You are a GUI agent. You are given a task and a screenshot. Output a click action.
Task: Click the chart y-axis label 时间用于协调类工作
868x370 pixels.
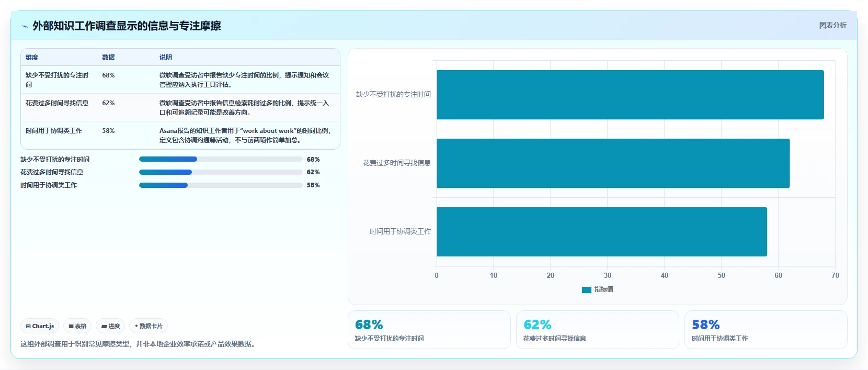click(400, 232)
